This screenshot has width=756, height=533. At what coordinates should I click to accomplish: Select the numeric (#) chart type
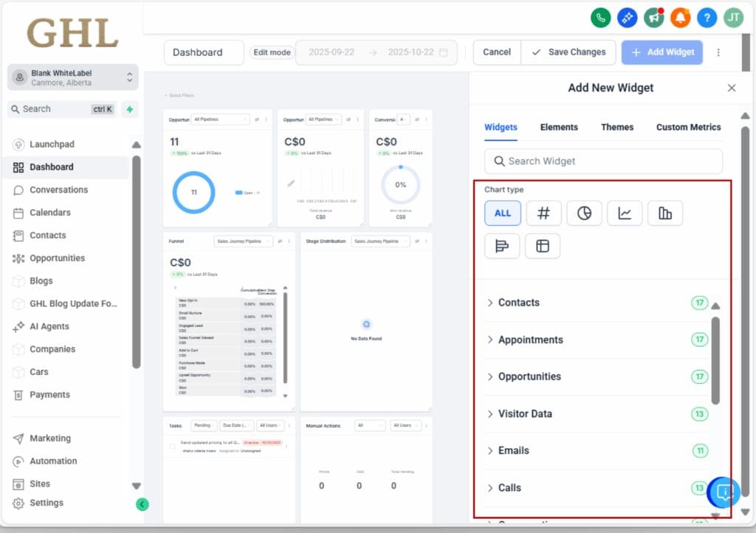click(x=543, y=213)
